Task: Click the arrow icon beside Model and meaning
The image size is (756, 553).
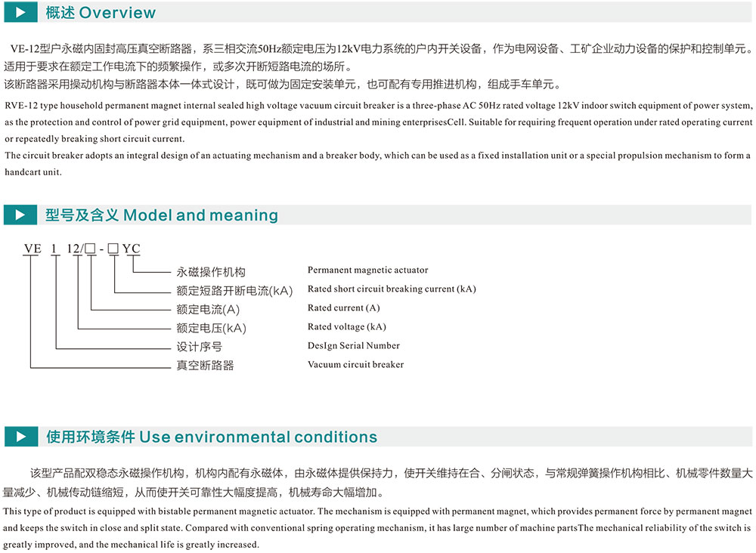Action: (x=20, y=215)
